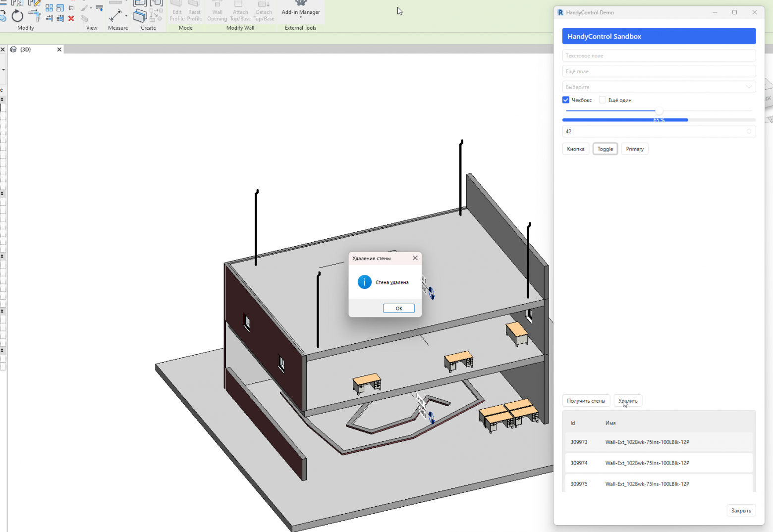Image resolution: width=773 pixels, height=532 pixels.
Task: Select the Rotate tool in Modify panel
Action: 17,16
